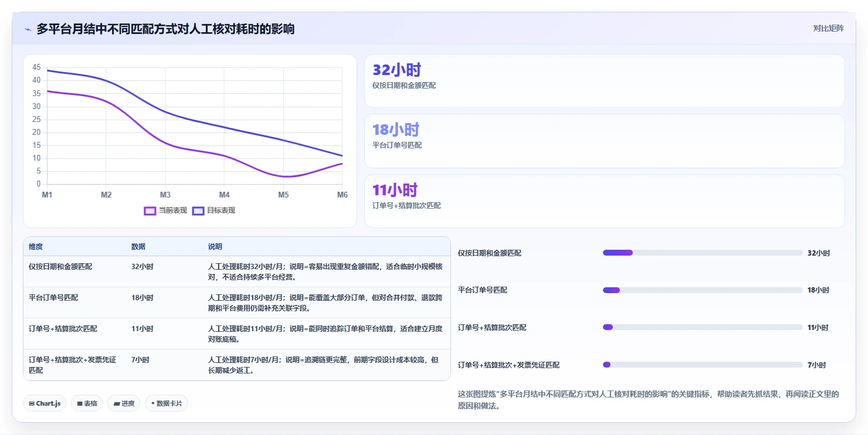
Task: Click the 18小时 table cell
Action: pyautogui.click(x=143, y=297)
